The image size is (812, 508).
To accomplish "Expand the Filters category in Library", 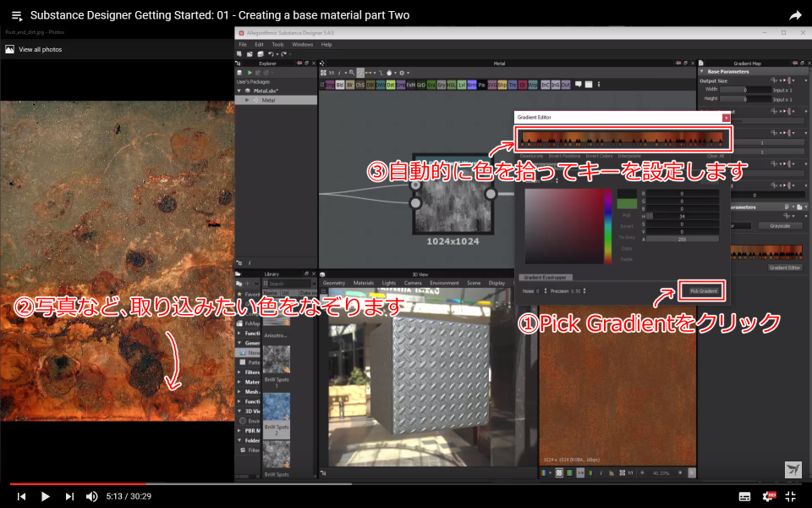I will pyautogui.click(x=239, y=373).
